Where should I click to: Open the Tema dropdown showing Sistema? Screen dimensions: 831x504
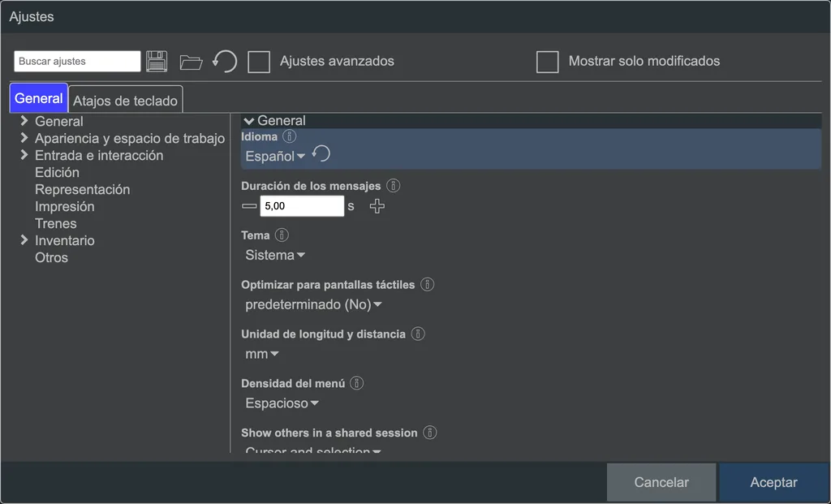pos(275,255)
